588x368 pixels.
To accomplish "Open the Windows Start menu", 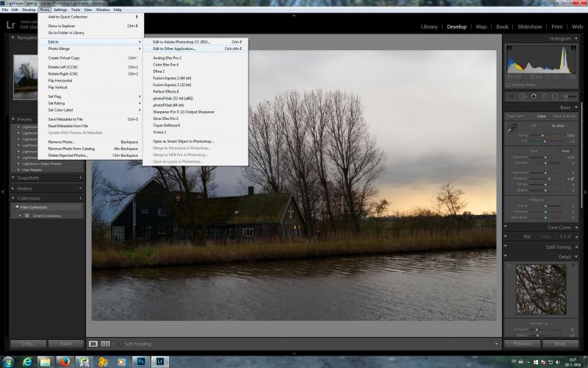I will pyautogui.click(x=8, y=361).
